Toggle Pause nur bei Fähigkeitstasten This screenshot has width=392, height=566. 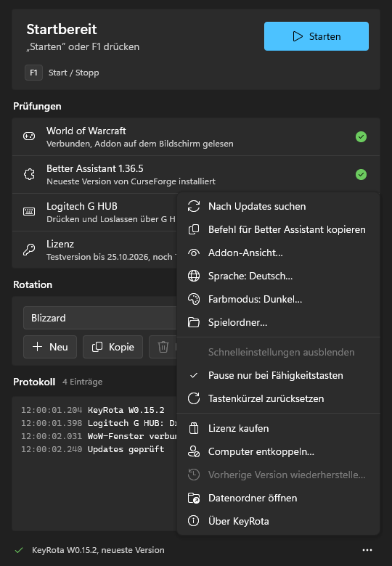click(x=278, y=375)
